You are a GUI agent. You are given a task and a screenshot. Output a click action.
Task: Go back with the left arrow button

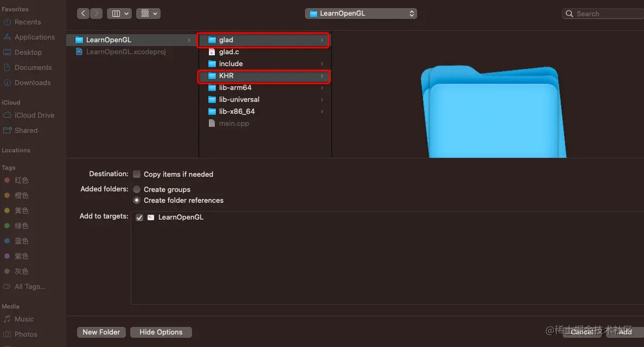pyautogui.click(x=83, y=14)
